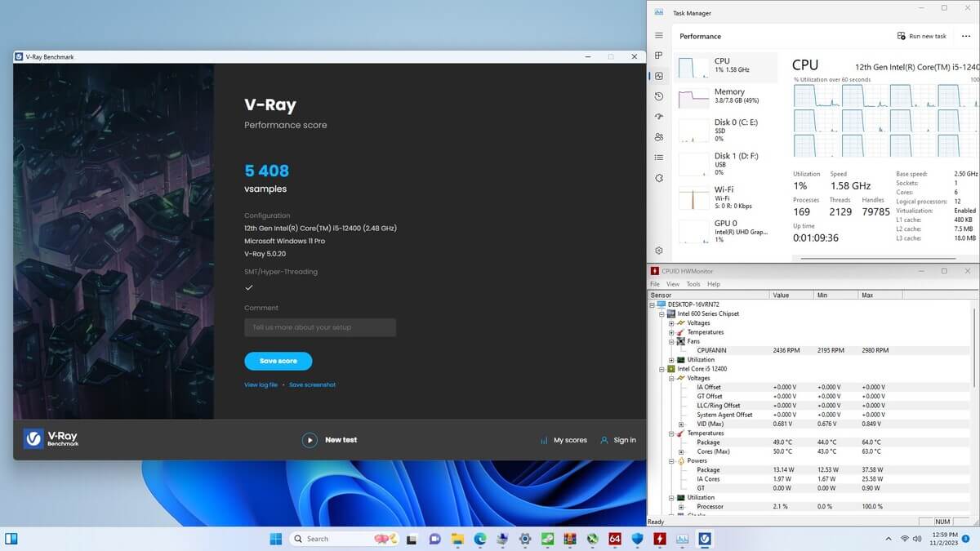Open Services page in Task Manager sidebar

click(x=659, y=178)
